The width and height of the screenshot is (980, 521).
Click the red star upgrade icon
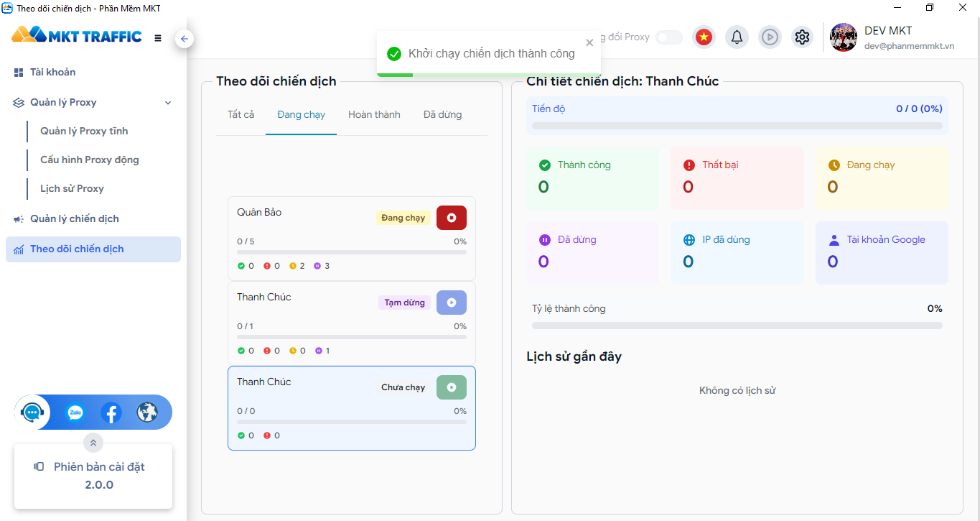coord(704,37)
